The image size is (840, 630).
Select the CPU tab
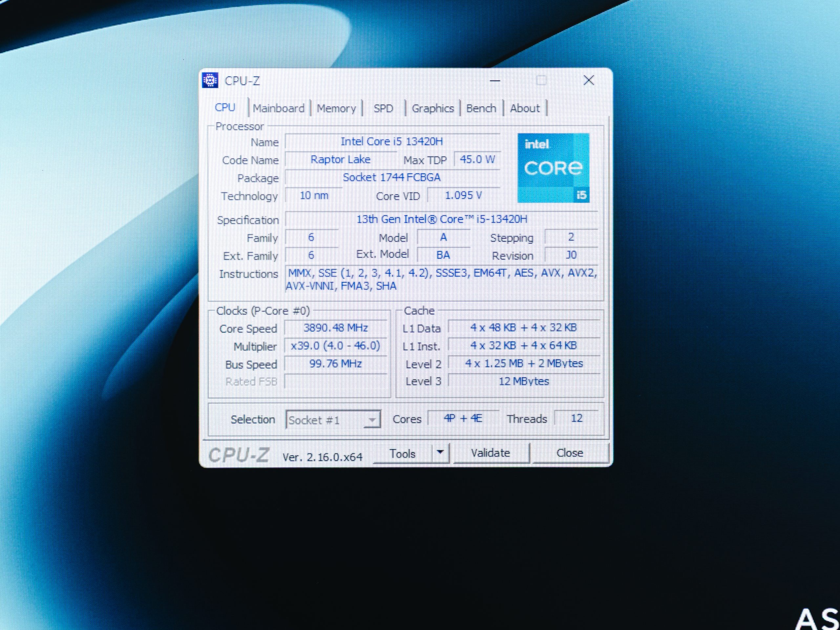click(x=225, y=108)
